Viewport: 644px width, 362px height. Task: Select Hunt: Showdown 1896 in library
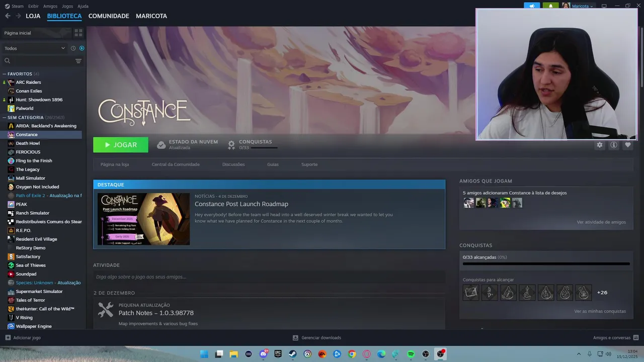click(39, 100)
